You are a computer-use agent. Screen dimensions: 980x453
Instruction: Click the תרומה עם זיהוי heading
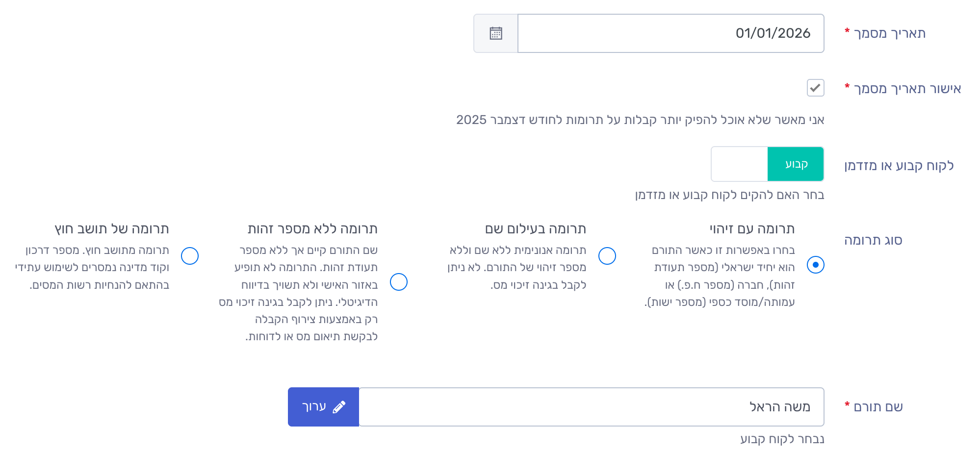(752, 229)
